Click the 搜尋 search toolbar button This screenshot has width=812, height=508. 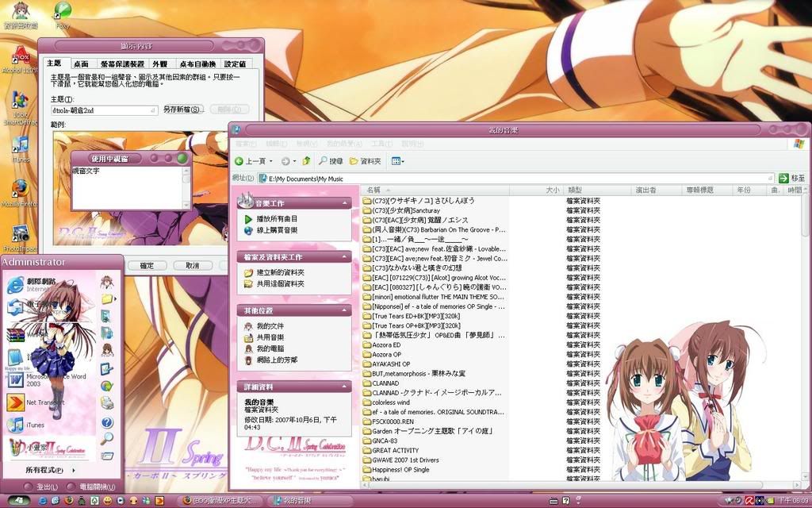pos(331,161)
